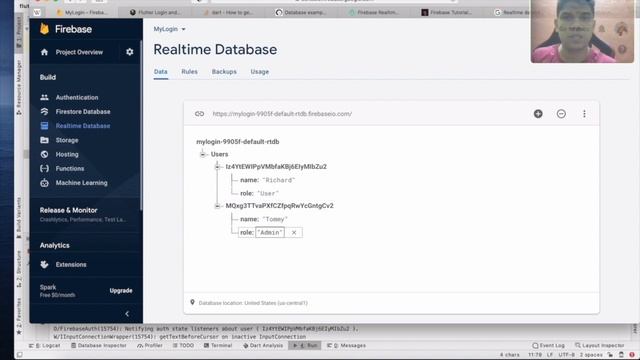Open the Database Inspector tab
The image size is (640, 360).
coord(98,345)
